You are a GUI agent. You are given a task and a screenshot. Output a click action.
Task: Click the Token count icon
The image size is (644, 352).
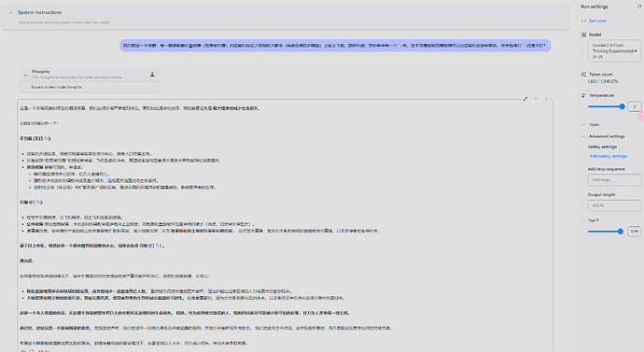tap(583, 75)
